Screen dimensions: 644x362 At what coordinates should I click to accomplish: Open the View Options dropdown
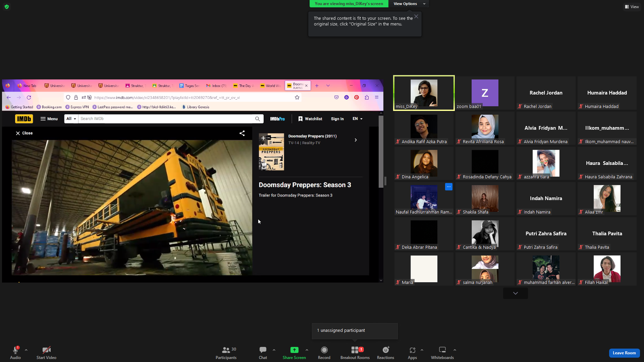(x=409, y=4)
